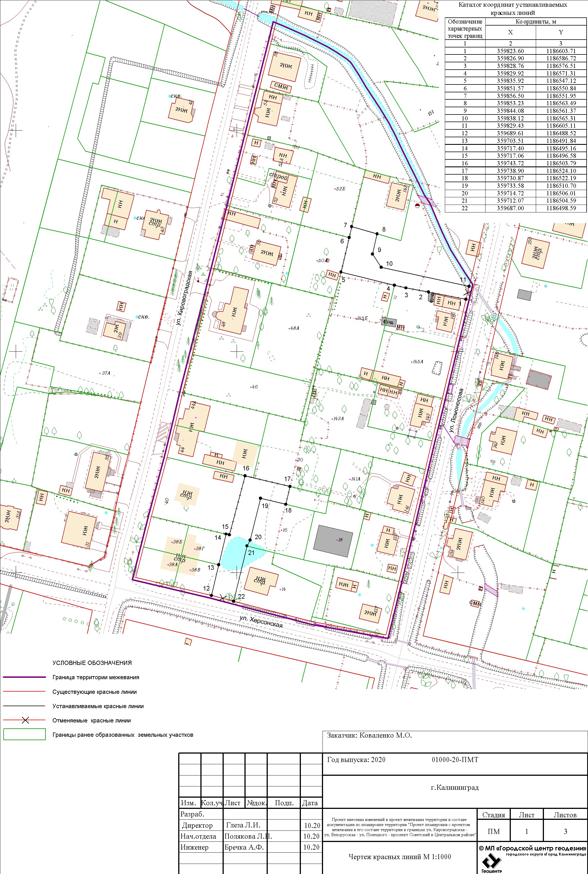Click the X coordinate 359823.60 in the table
Viewport: 588px width, 874px height.
[510, 51]
